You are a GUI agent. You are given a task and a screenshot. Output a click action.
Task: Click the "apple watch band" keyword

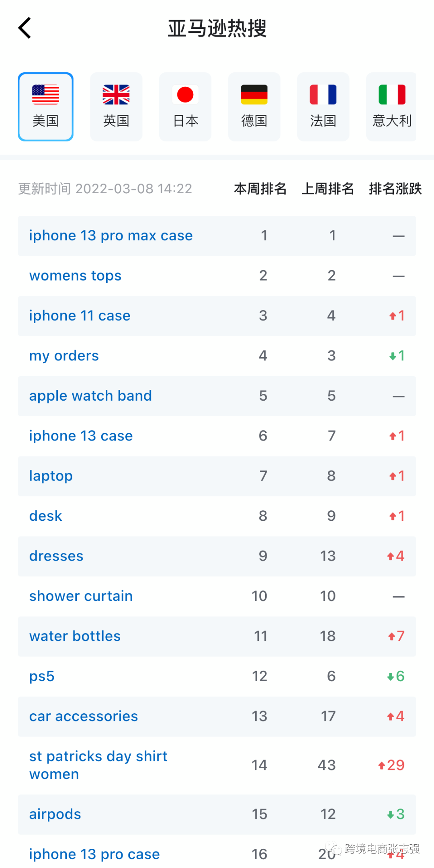90,396
